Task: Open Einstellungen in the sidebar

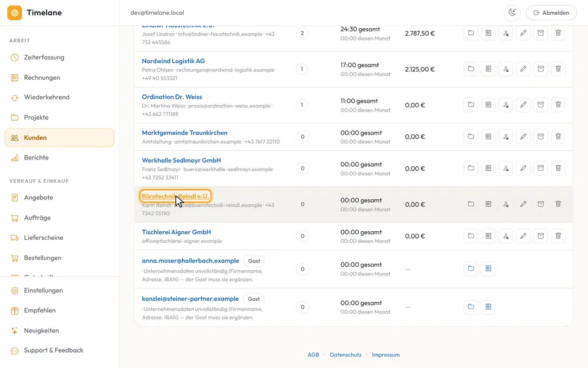Action: (59, 291)
